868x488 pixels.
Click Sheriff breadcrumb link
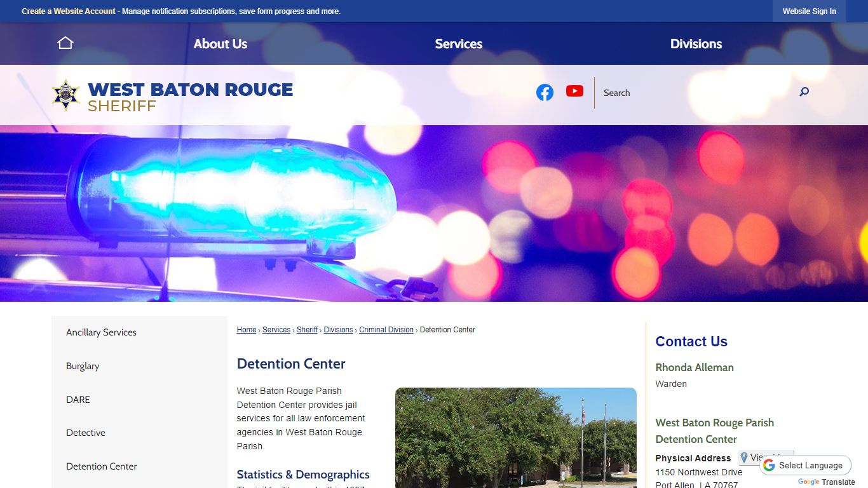tap(307, 330)
